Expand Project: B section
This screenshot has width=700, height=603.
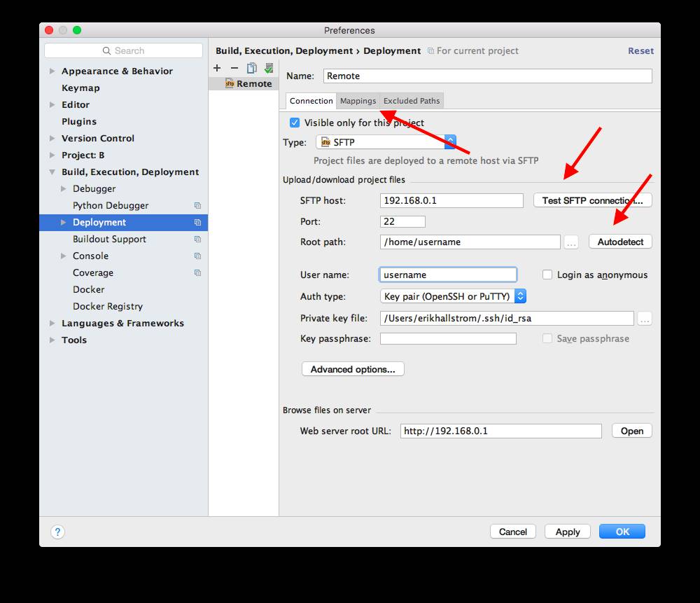(52, 155)
